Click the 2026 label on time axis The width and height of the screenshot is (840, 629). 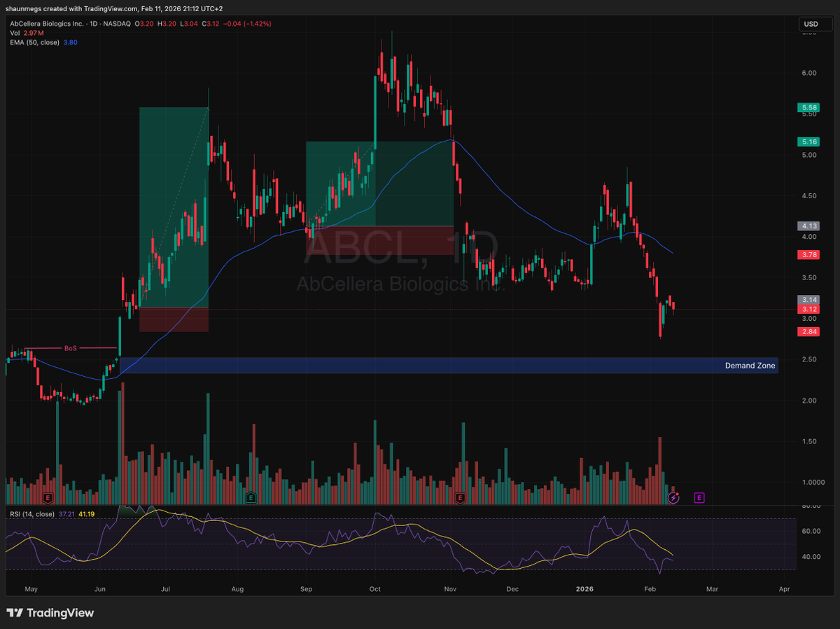tap(583, 590)
